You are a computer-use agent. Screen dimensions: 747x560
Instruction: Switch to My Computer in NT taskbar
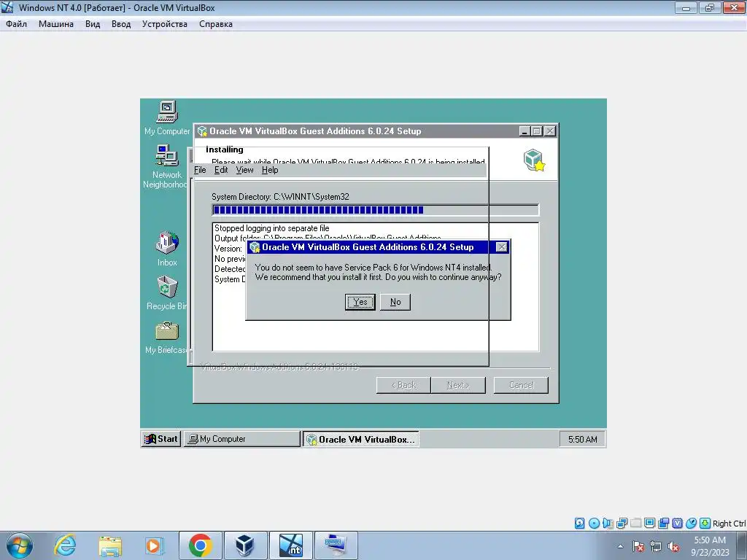[242, 439]
